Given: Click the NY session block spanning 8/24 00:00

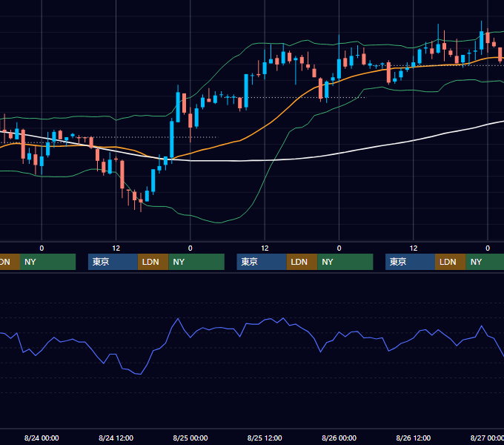Looking at the screenshot, I should pyautogui.click(x=47, y=262).
